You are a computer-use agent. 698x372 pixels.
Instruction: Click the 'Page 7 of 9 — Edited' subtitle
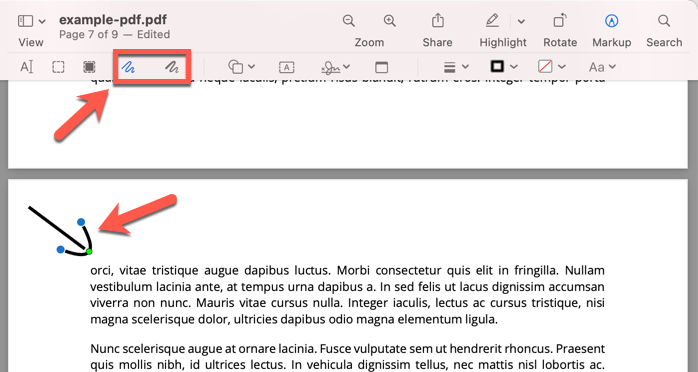(114, 35)
